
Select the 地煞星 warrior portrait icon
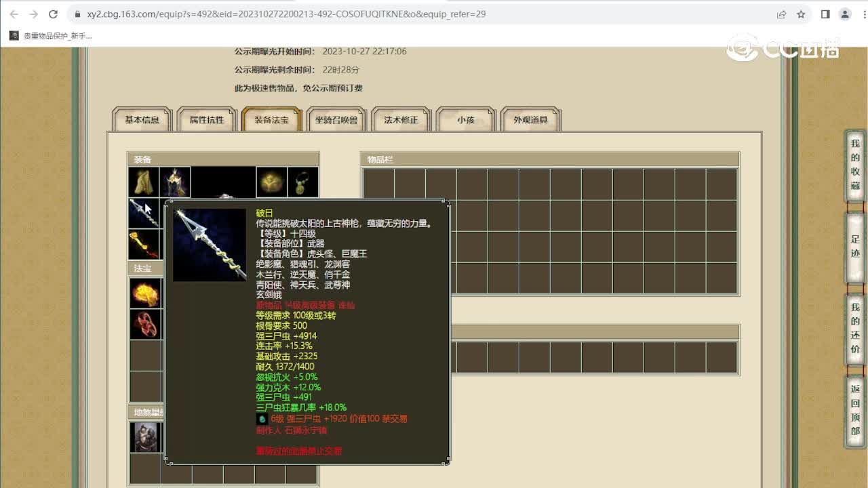point(146,437)
